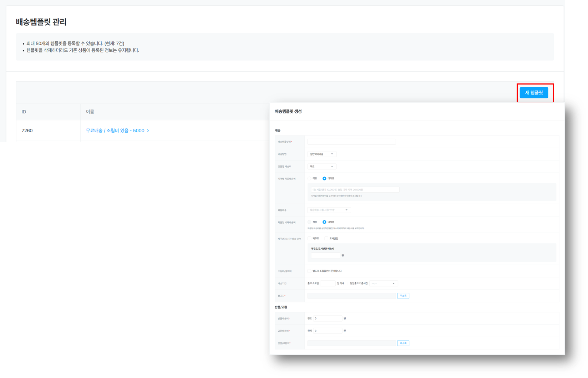Open 주소록 for the 출고지 row
Viewport: 588px width, 378px height.
[x=403, y=296]
